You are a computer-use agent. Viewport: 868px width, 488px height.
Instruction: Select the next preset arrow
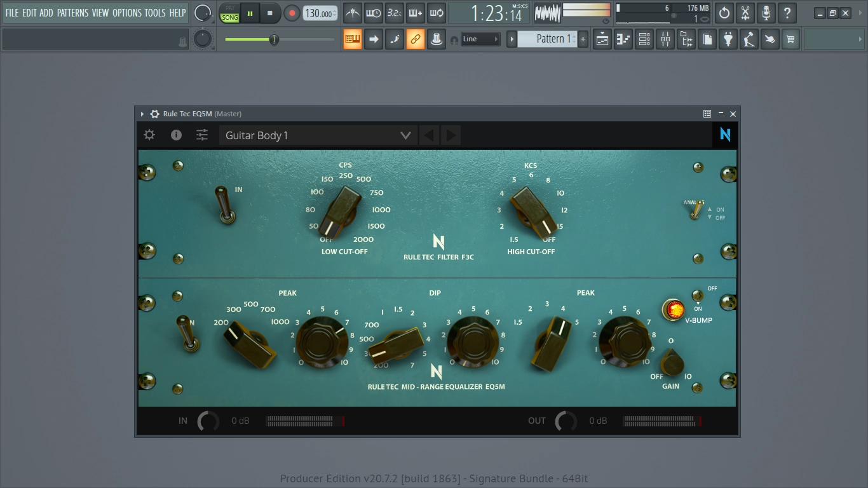[x=451, y=135]
